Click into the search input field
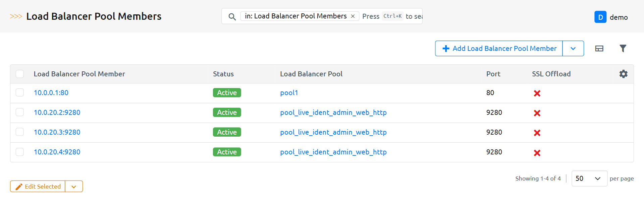Viewport: 644px width, 211px height. (x=391, y=16)
